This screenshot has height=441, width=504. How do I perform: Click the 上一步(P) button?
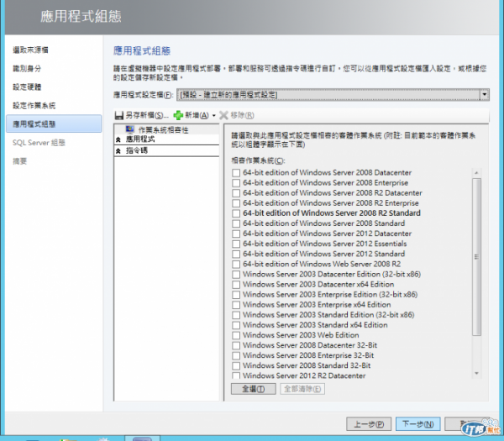(369, 424)
